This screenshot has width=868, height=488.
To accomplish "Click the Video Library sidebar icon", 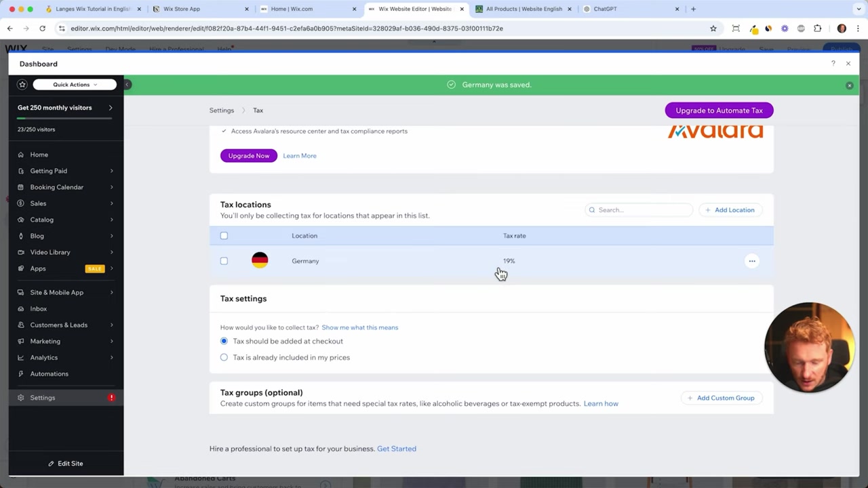I will (21, 252).
